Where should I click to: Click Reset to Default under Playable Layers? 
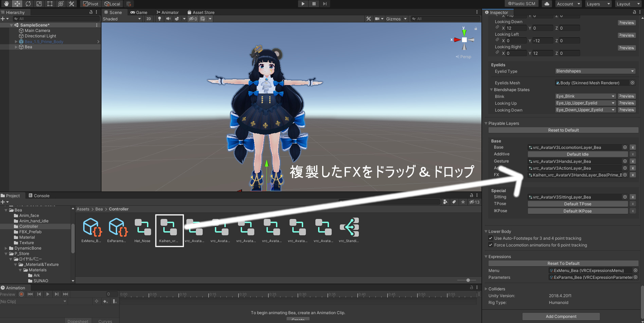[563, 130]
